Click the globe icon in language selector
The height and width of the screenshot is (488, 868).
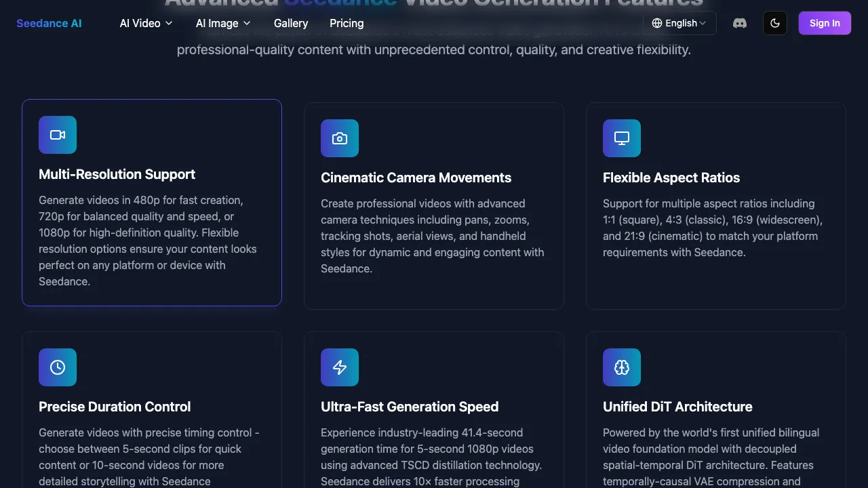[657, 23]
